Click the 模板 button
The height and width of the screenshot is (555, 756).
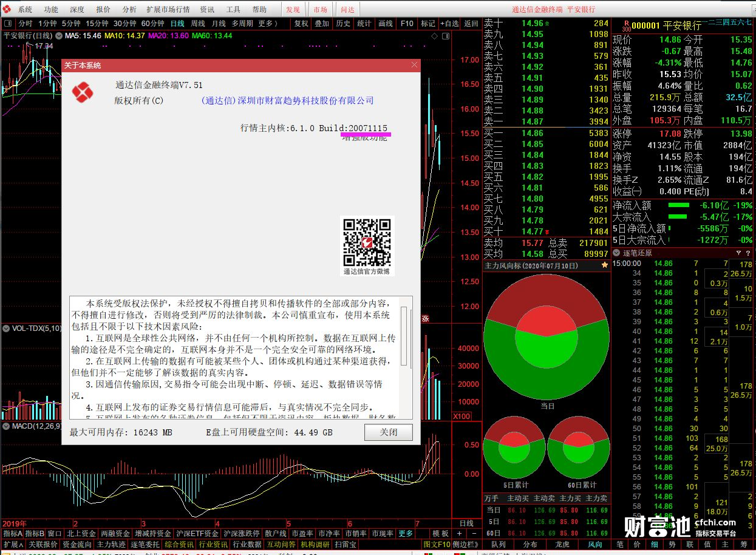pyautogui.click(x=440, y=533)
